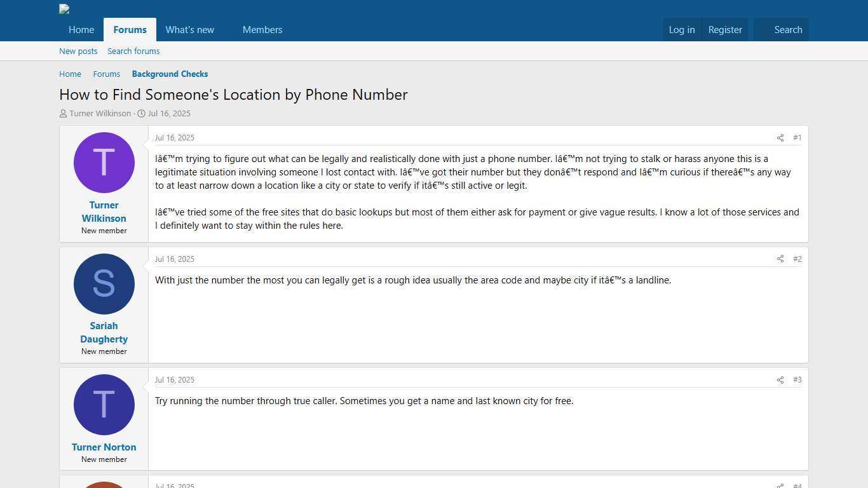868x488 pixels.
Task: Go to the Home tab
Action: (81, 29)
